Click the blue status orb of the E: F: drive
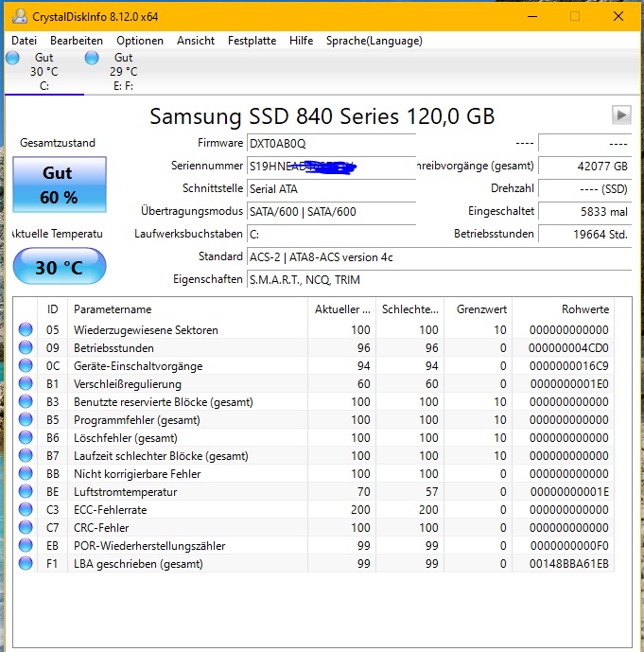This screenshot has height=652, width=644. 92,58
